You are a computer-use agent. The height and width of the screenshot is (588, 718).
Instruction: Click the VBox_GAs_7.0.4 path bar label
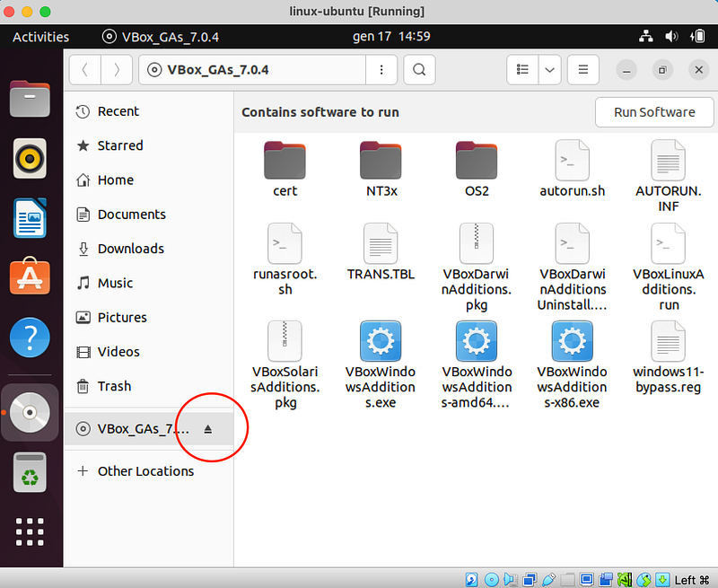click(218, 70)
